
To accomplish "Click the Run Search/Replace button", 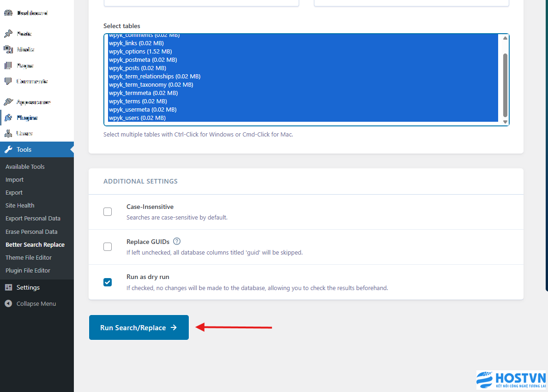I will tap(139, 327).
